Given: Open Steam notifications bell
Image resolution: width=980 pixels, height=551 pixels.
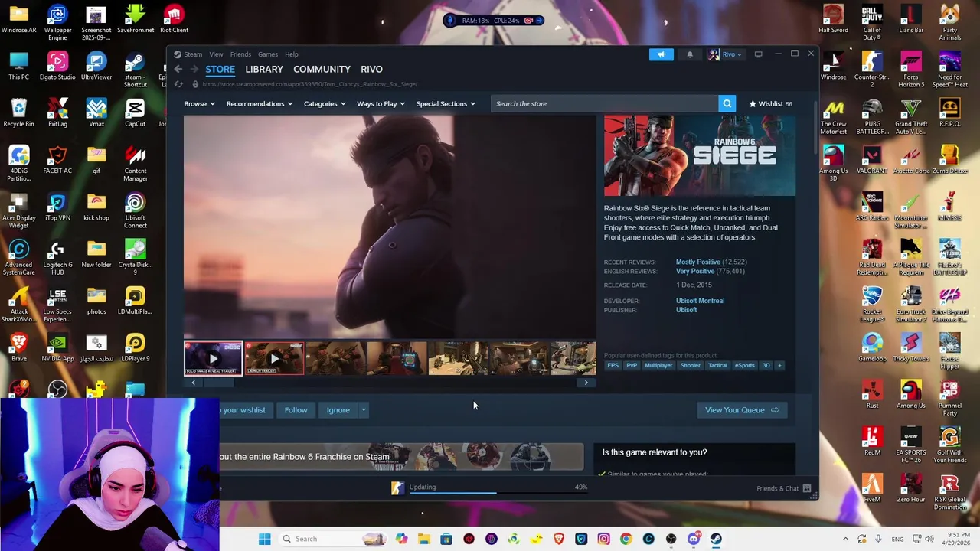Looking at the screenshot, I should [690, 54].
